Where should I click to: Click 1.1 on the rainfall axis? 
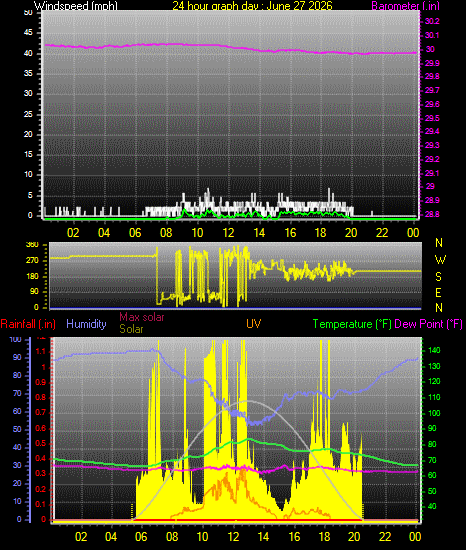(41, 352)
